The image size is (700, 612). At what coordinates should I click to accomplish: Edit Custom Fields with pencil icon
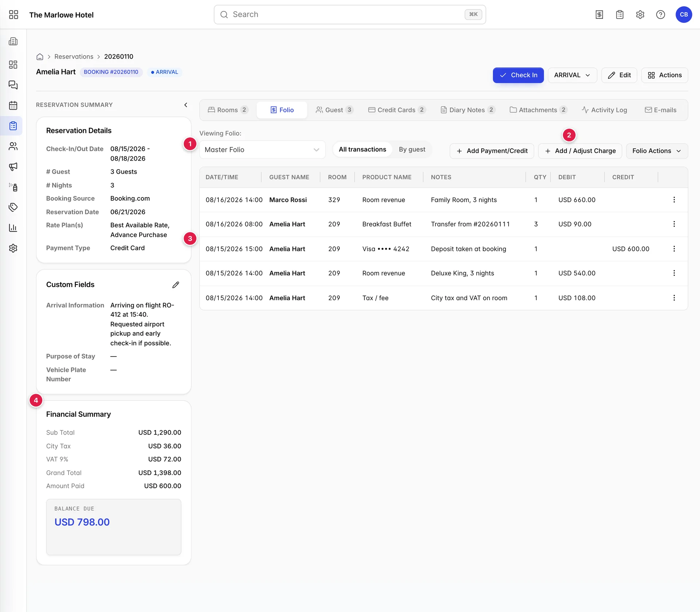(x=176, y=285)
